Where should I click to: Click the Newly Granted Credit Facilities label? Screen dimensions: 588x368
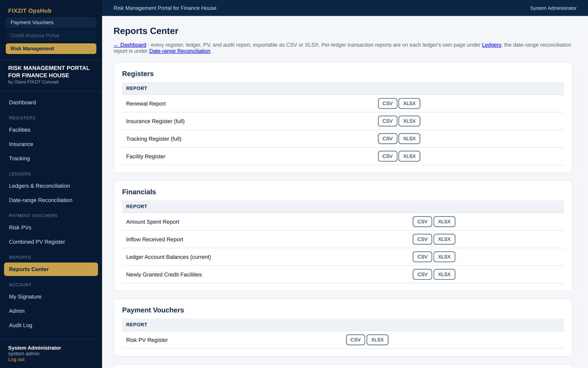pos(164,275)
